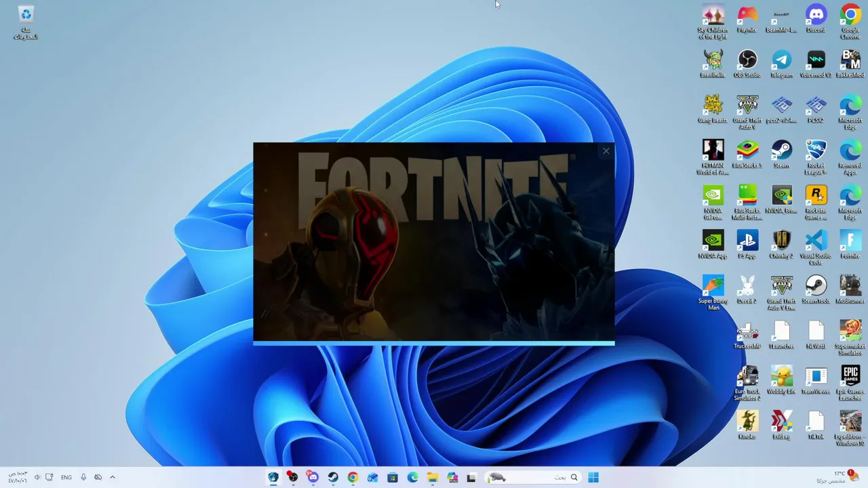The height and width of the screenshot is (488, 868).
Task: Open the Epic Games Launcher shortcut
Action: coord(850,384)
